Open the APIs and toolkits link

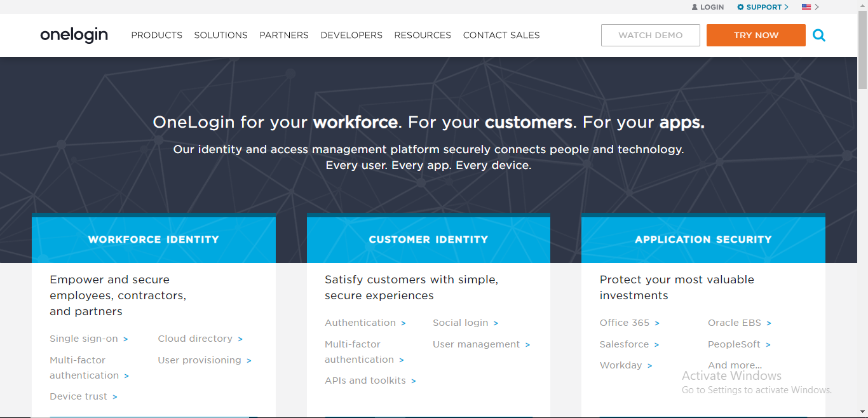coord(370,381)
